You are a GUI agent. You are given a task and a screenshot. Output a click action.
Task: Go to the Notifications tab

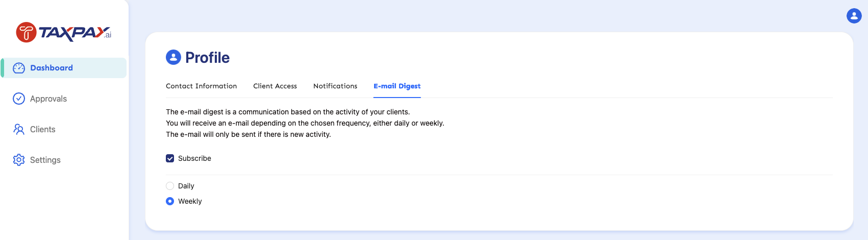[335, 86]
